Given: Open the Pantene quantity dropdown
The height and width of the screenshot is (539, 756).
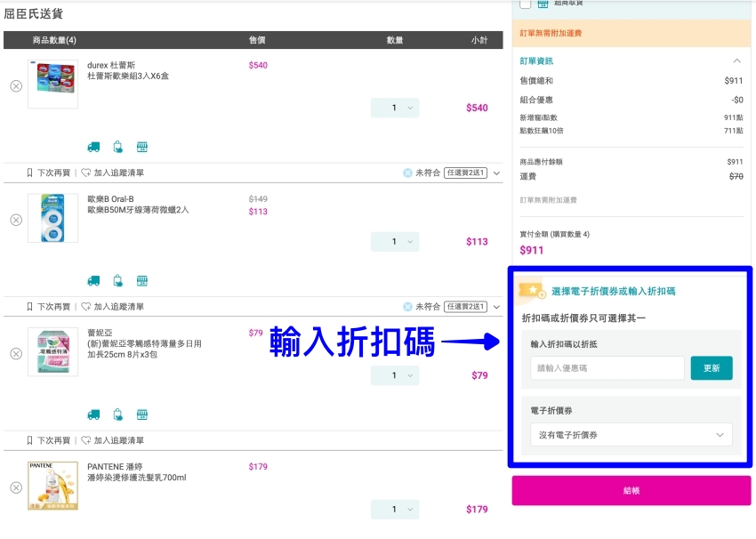Looking at the screenshot, I should pos(395,510).
